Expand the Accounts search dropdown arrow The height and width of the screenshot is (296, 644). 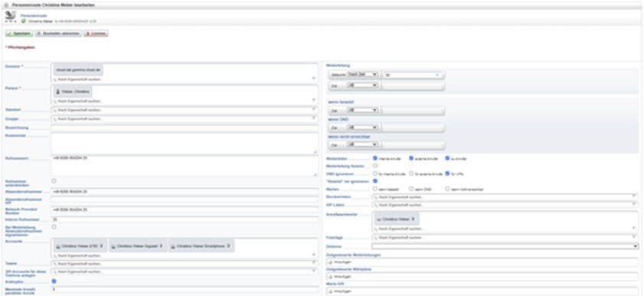pyautogui.click(x=314, y=255)
